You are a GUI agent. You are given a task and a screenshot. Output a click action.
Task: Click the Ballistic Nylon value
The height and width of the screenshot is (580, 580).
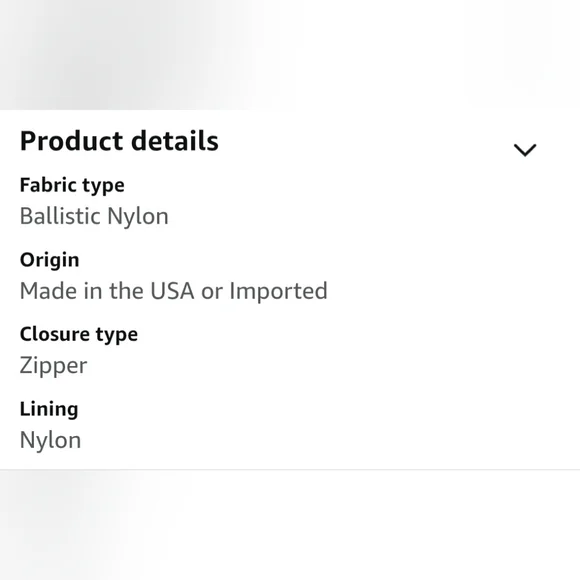(x=94, y=216)
